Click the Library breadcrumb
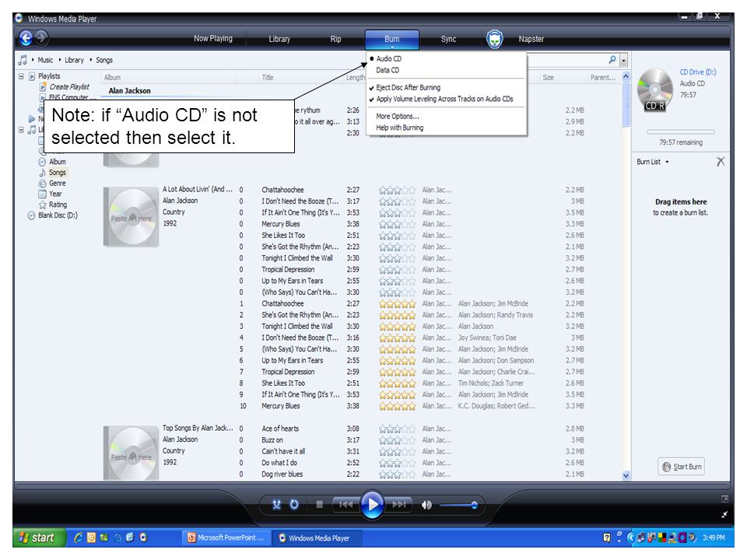This screenshot has height=560, width=747. coord(75,60)
